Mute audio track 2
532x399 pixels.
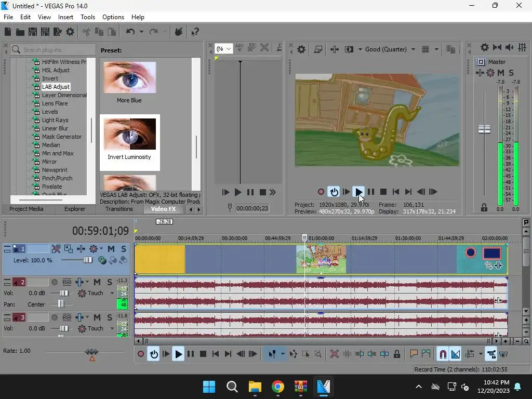(x=97, y=282)
